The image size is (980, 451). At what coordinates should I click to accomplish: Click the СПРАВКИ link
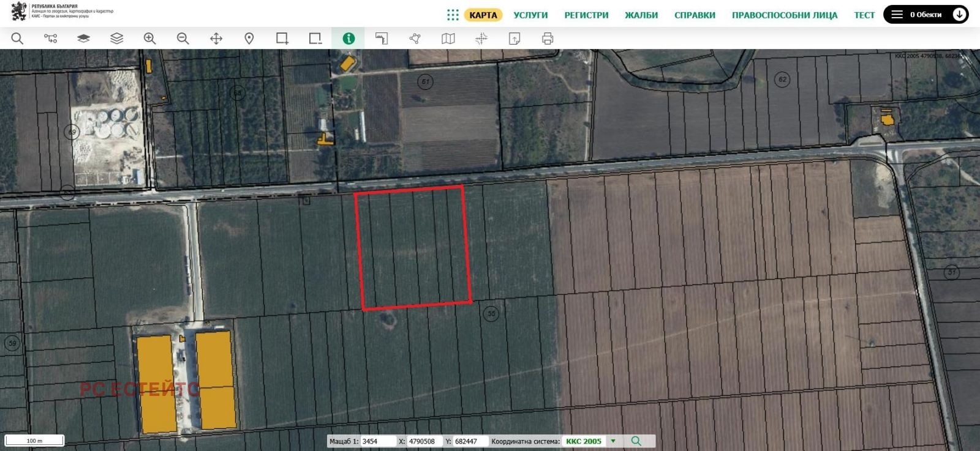point(695,15)
